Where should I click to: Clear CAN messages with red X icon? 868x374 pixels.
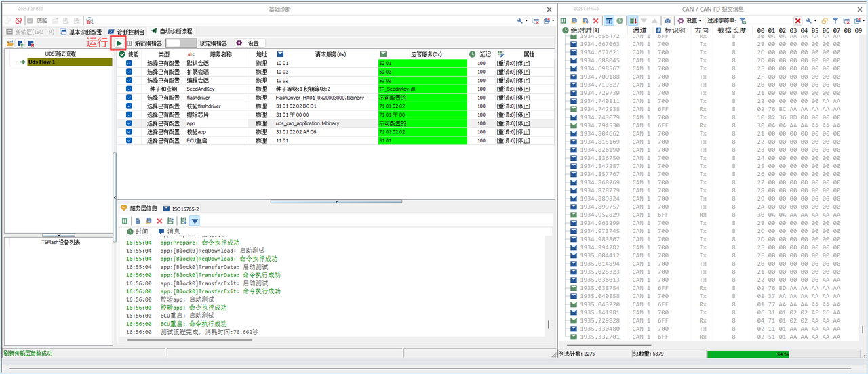pyautogui.click(x=595, y=21)
